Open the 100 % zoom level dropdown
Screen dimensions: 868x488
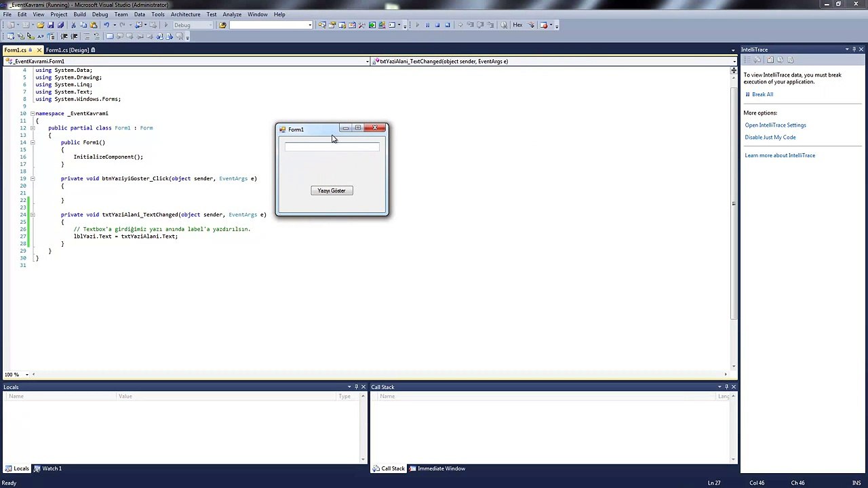(27, 374)
